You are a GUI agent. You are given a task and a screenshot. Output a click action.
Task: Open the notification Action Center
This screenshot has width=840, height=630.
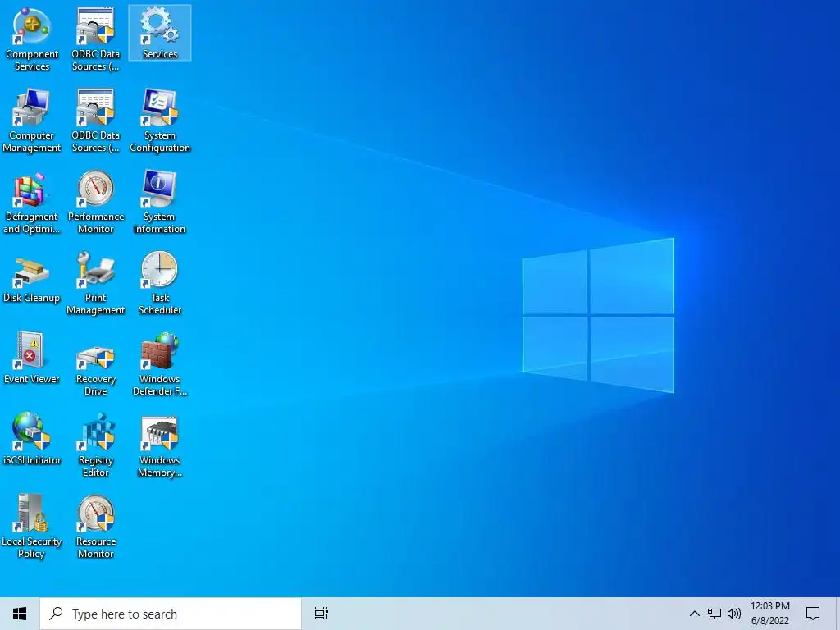(x=813, y=614)
